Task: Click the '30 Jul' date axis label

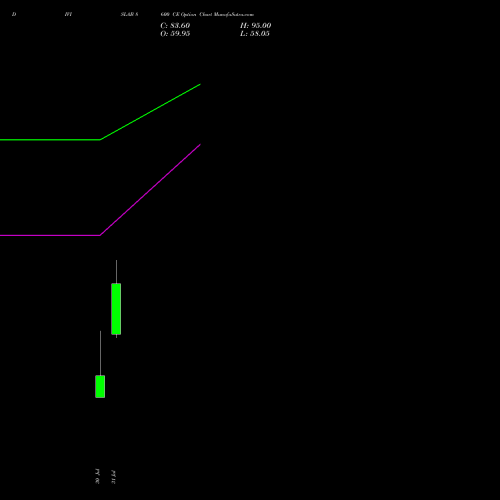Action: 97,476
